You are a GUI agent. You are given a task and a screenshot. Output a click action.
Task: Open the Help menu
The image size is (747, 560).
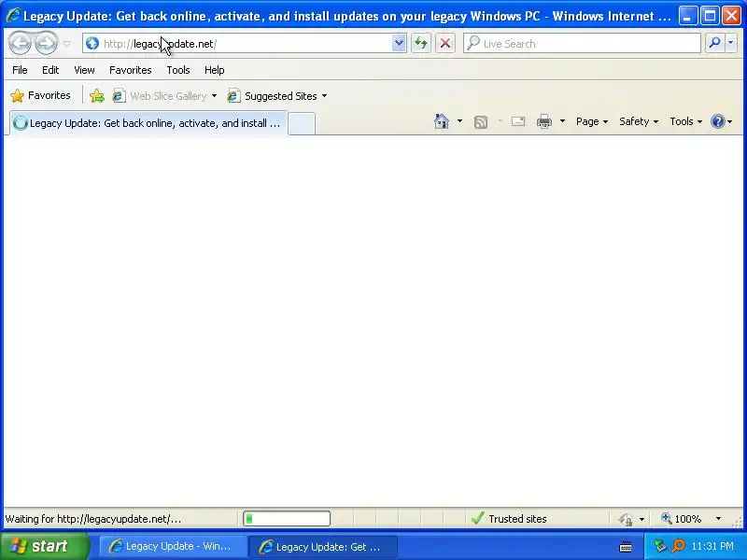[x=215, y=70]
